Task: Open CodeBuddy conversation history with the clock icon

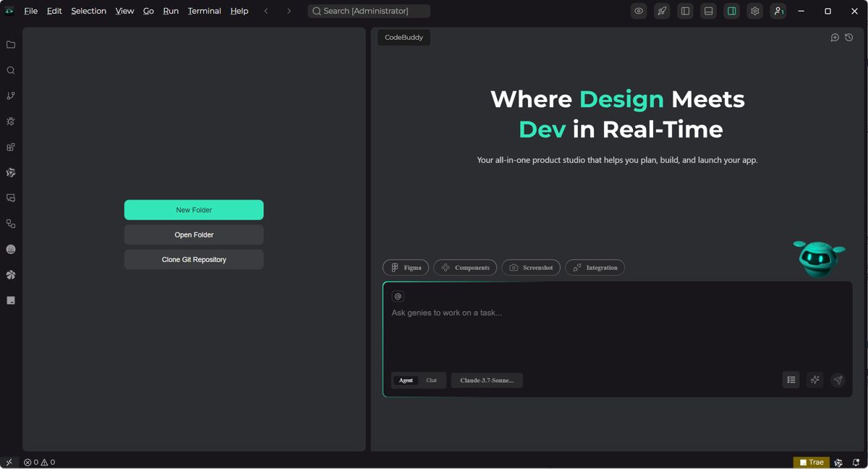Action: click(848, 37)
